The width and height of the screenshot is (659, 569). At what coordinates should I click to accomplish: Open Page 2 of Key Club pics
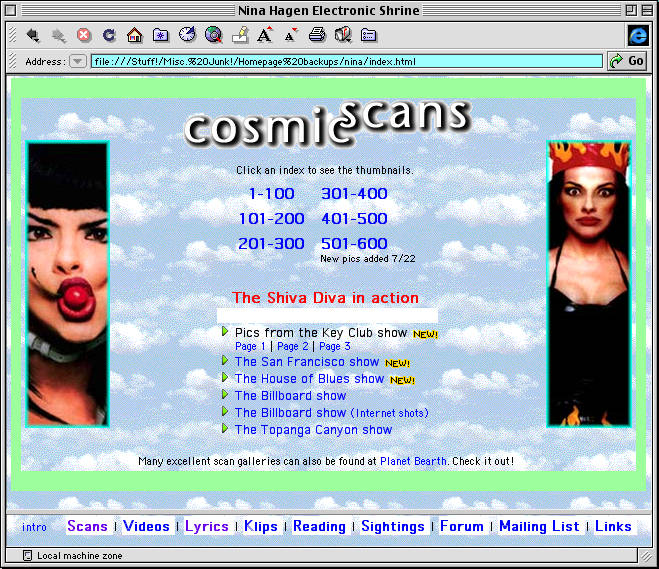(292, 346)
